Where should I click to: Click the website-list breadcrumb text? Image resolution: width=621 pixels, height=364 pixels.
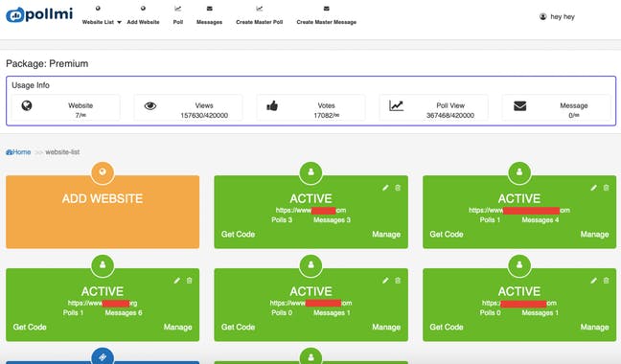62,152
